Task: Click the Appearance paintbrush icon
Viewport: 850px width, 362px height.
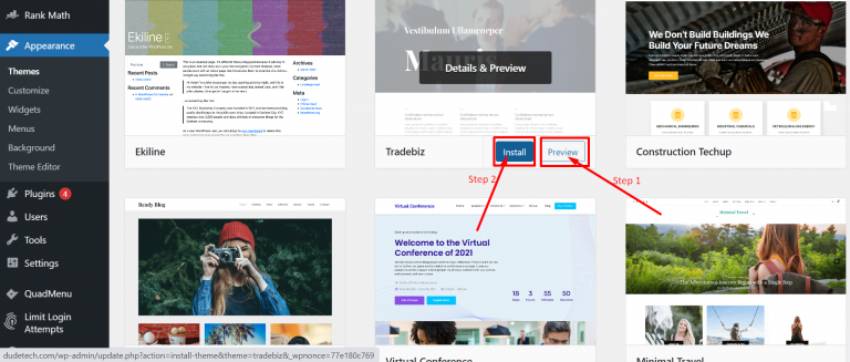Action: click(x=12, y=46)
